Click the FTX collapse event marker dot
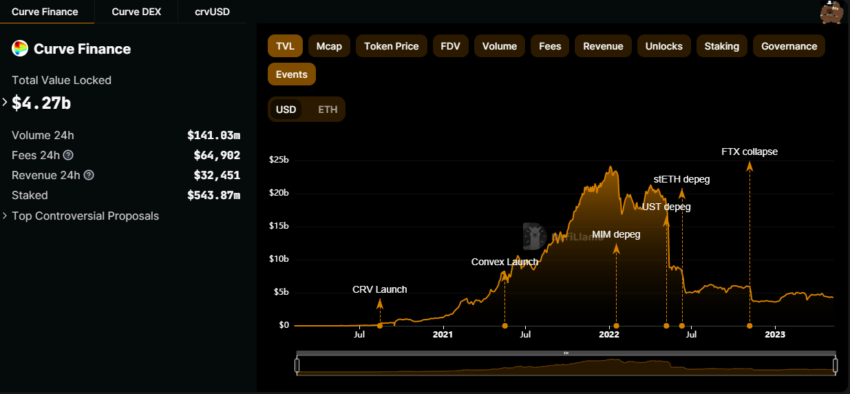This screenshot has width=850, height=394. 750,326
